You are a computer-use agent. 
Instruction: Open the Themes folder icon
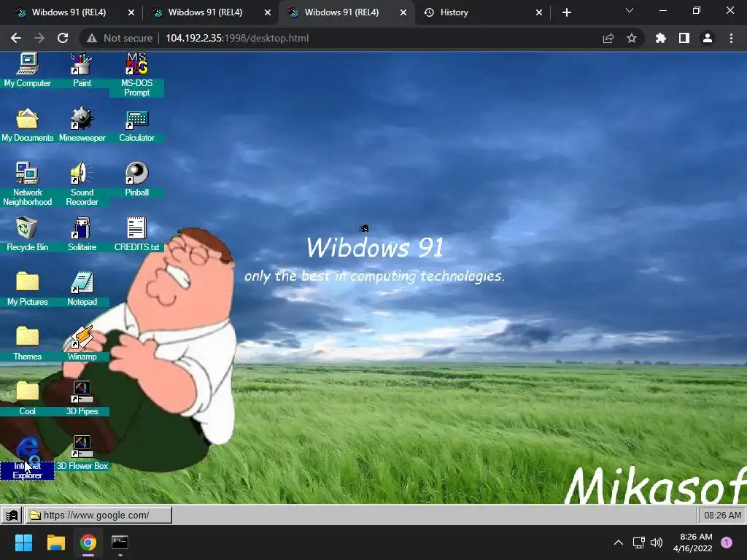(x=27, y=344)
